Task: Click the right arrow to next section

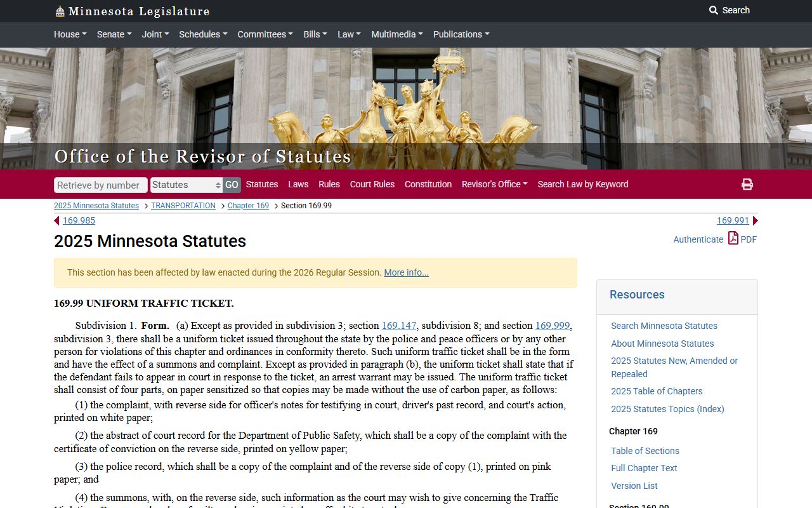Action: pyautogui.click(x=756, y=221)
